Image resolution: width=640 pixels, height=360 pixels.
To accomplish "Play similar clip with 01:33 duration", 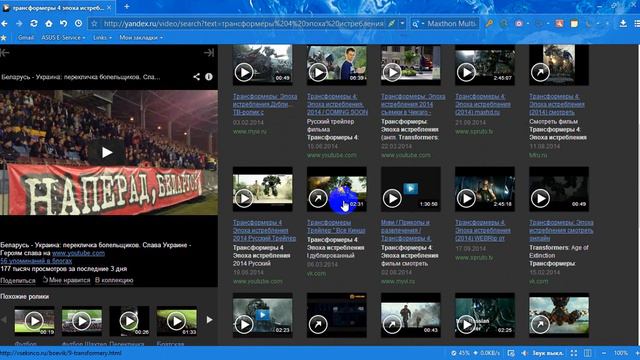I will [x=176, y=321].
